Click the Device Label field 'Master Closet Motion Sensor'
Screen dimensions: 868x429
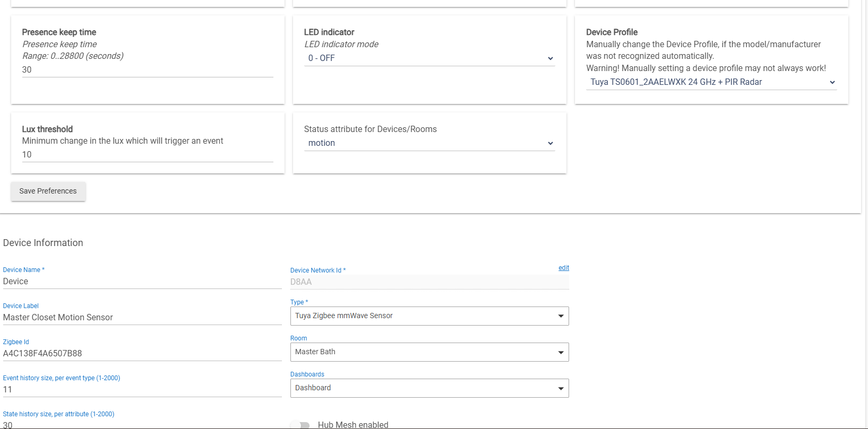coord(142,318)
